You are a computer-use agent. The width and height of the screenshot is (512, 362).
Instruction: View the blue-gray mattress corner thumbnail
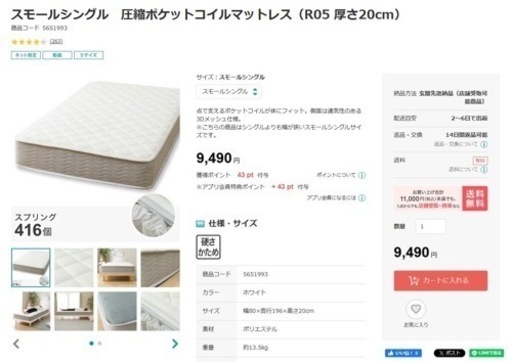point(117,311)
